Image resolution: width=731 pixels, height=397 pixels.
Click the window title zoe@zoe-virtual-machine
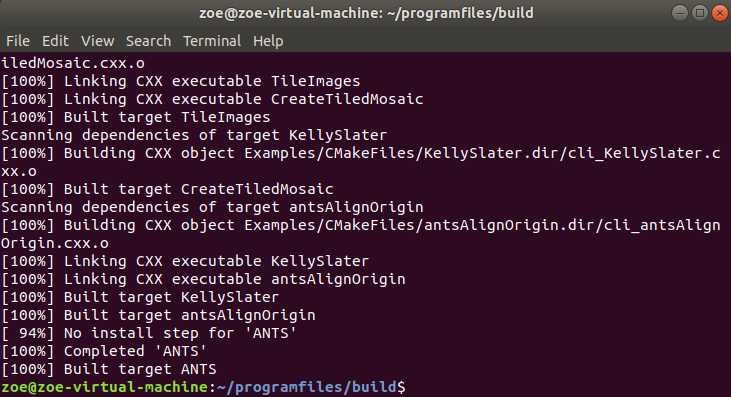click(x=366, y=13)
